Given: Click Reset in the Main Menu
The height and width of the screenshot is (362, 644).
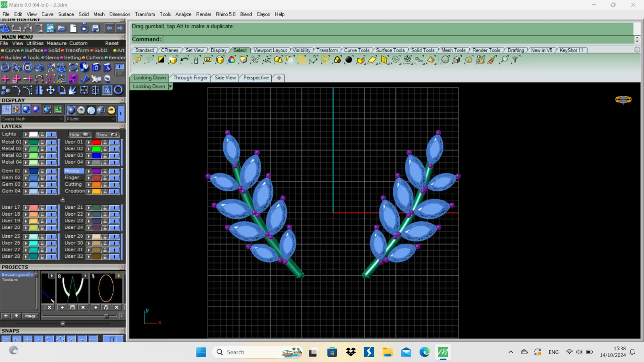Looking at the screenshot, I should pyautogui.click(x=112, y=43).
